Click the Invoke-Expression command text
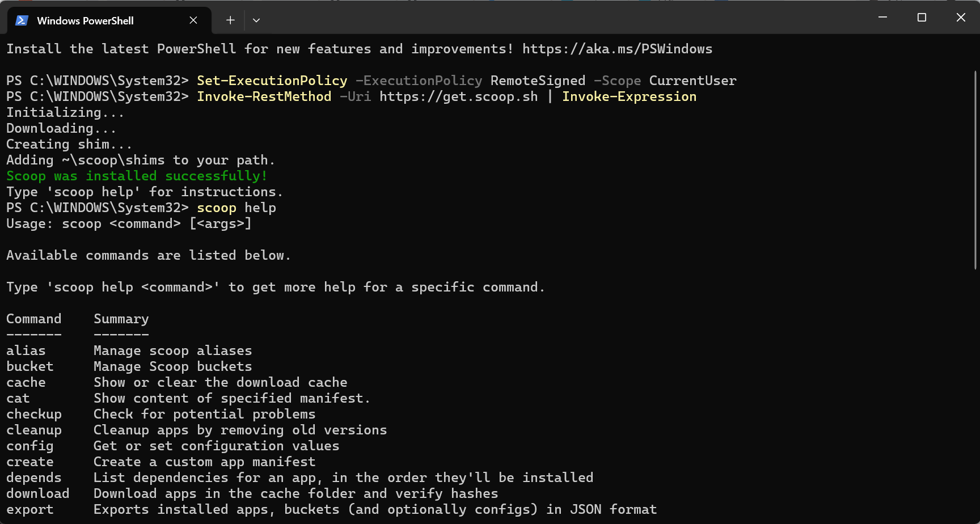The image size is (980, 524). click(x=630, y=96)
